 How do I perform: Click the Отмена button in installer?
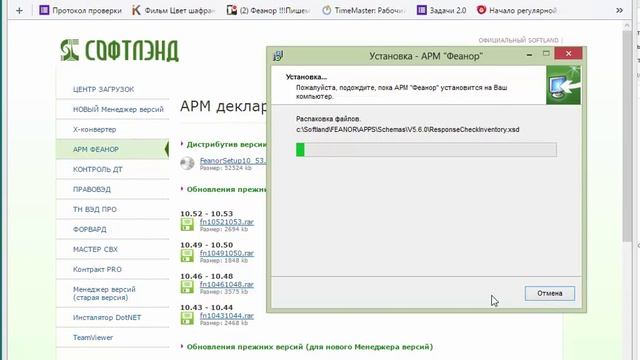point(550,293)
